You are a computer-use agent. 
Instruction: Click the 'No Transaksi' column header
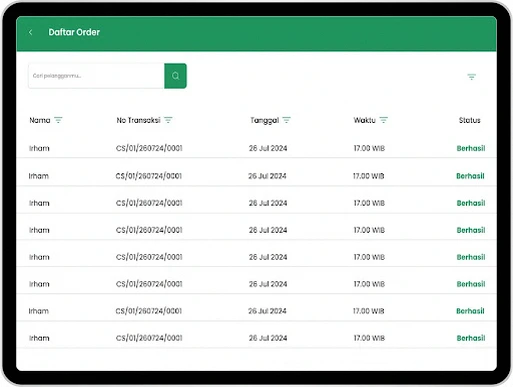pyautogui.click(x=138, y=120)
